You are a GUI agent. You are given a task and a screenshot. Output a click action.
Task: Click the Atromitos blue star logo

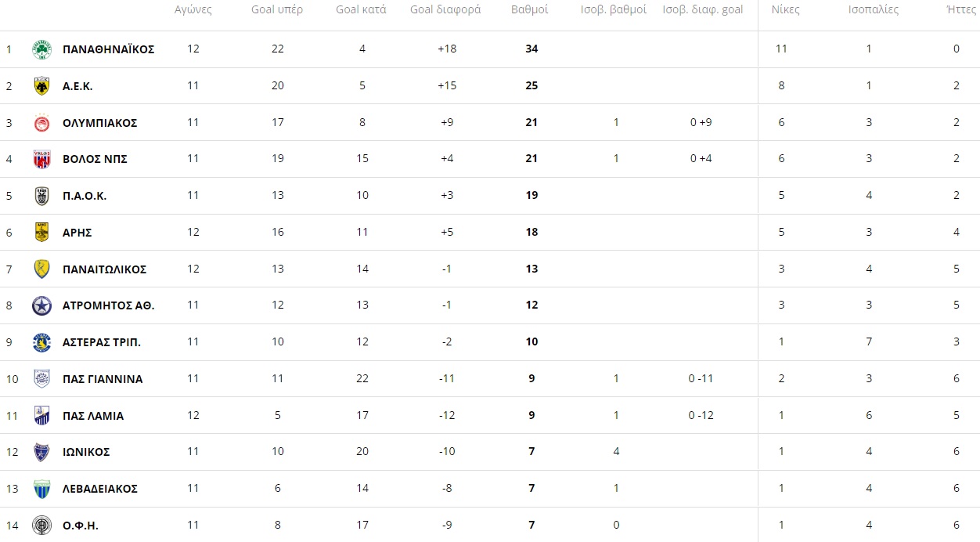41,306
